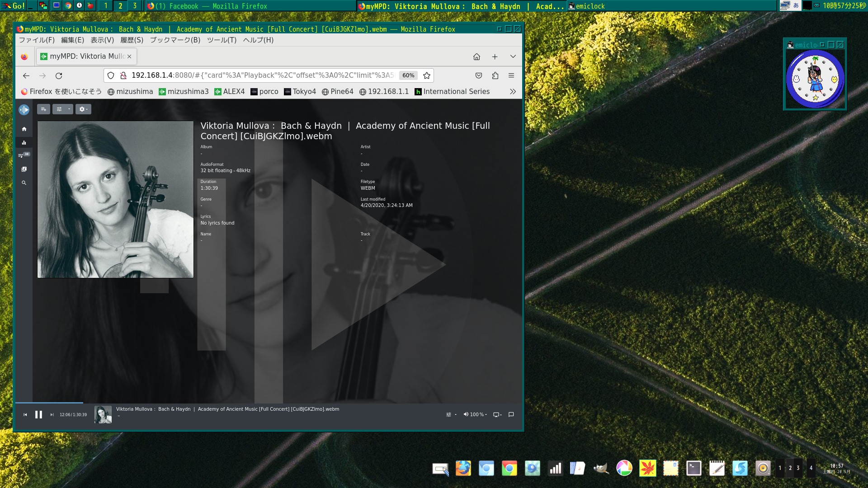The height and width of the screenshot is (488, 868).
Task: Click the myMPD logo icon
Action: pyautogui.click(x=24, y=110)
